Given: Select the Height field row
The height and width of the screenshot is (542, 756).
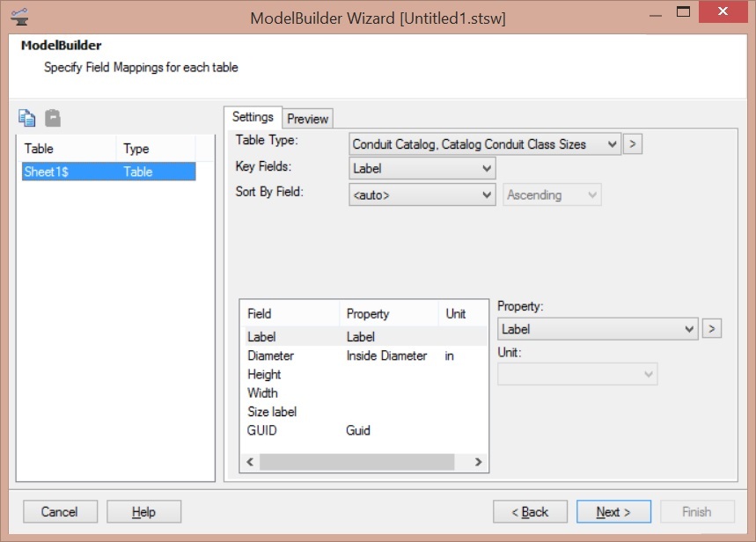Looking at the screenshot, I should point(366,374).
